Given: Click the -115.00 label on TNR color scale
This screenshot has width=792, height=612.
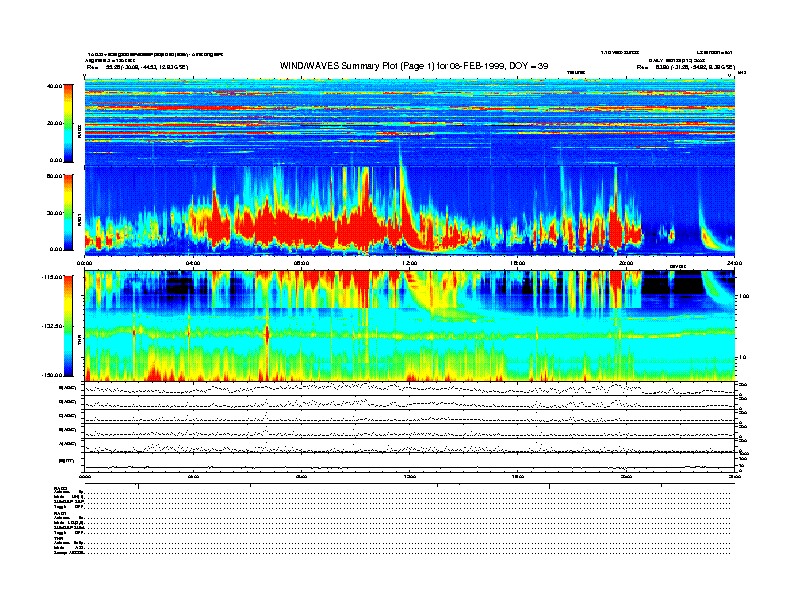Looking at the screenshot, I should point(52,277).
